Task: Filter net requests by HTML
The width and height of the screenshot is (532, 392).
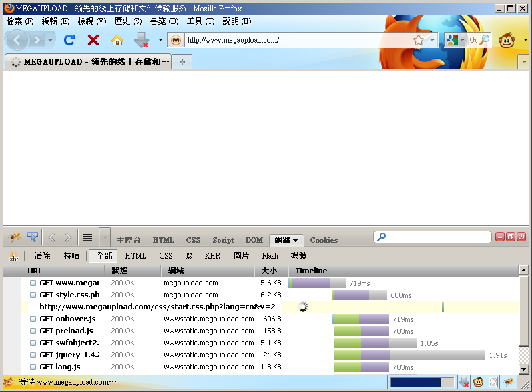Action: (x=136, y=256)
